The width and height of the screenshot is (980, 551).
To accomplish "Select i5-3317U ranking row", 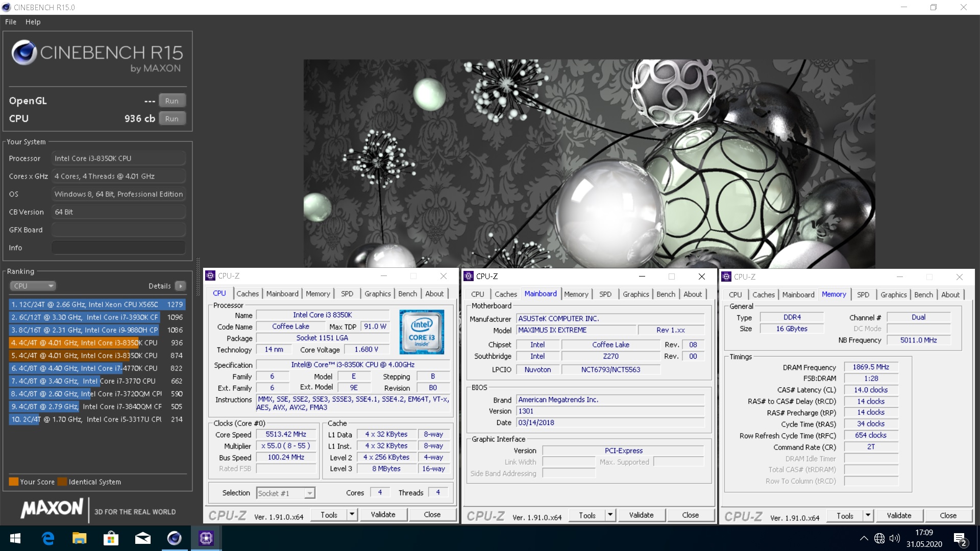I will pos(97,419).
